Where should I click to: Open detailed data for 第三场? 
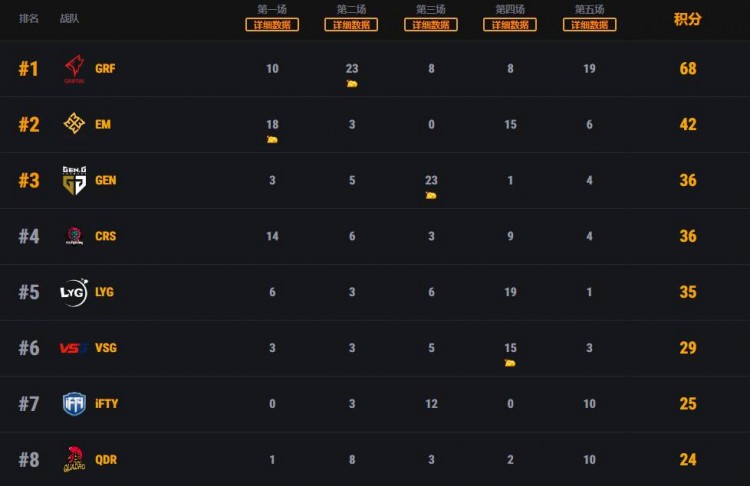[x=431, y=25]
